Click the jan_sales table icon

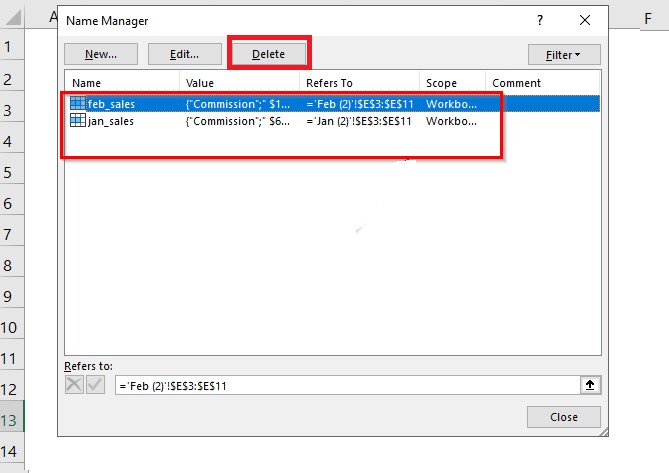(78, 121)
